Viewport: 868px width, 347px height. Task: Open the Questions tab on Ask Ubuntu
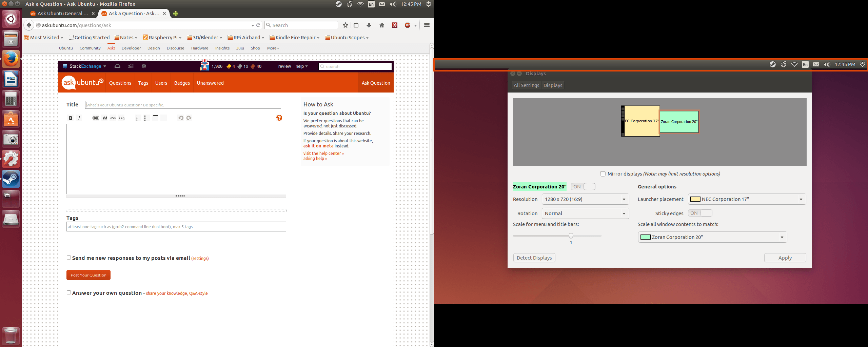point(120,83)
